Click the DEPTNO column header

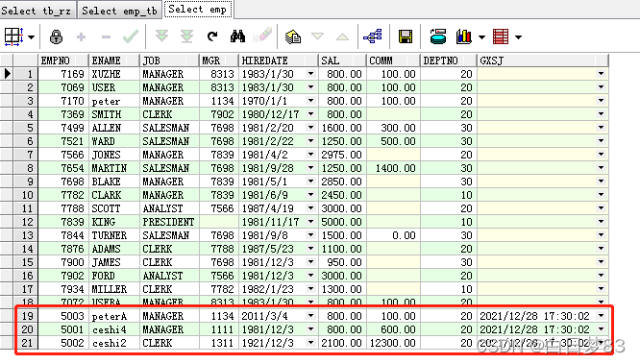(448, 61)
